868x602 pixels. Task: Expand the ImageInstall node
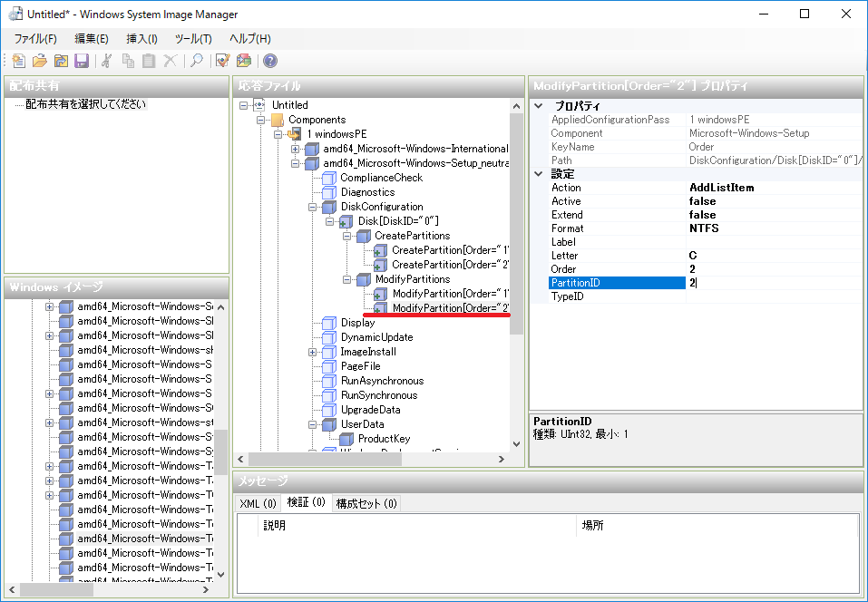point(312,352)
